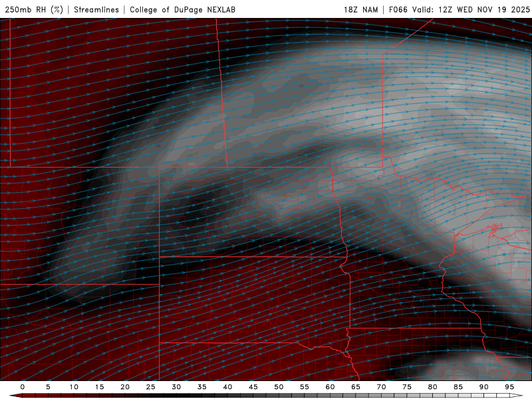Select the colorbar label "80"
532x399 pixels.
432,387
